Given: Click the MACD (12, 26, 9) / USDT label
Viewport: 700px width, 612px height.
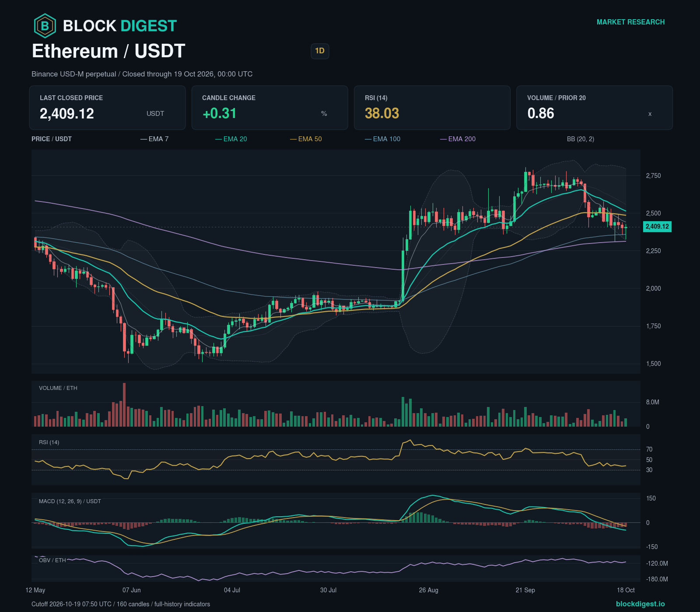Looking at the screenshot, I should pyautogui.click(x=70, y=501).
